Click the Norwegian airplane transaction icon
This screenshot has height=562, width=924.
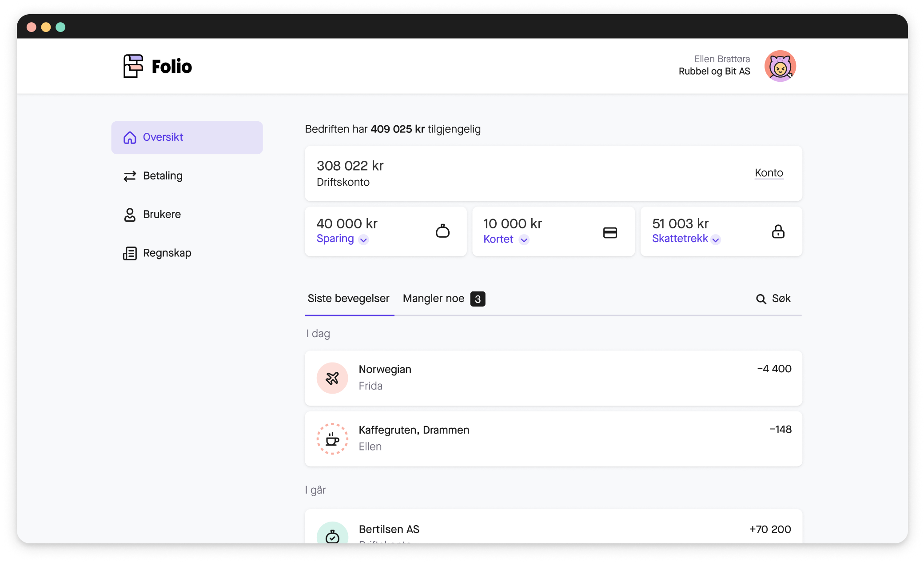(332, 378)
